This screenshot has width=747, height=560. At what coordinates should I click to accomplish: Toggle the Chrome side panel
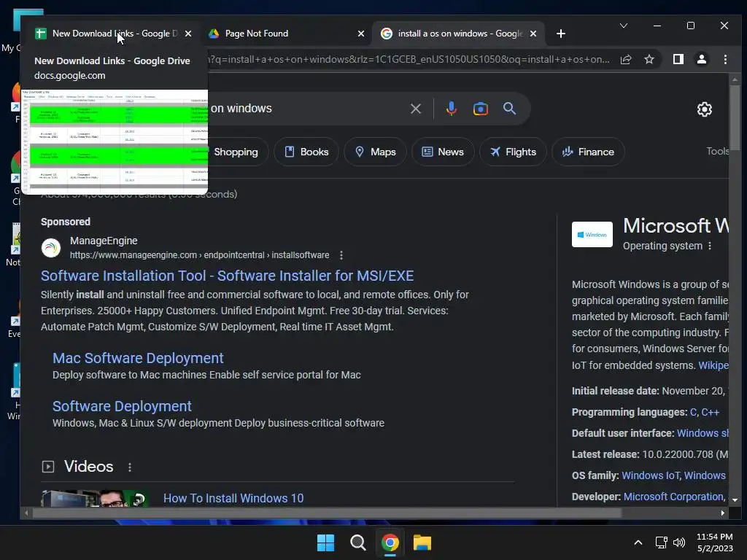coord(678,60)
